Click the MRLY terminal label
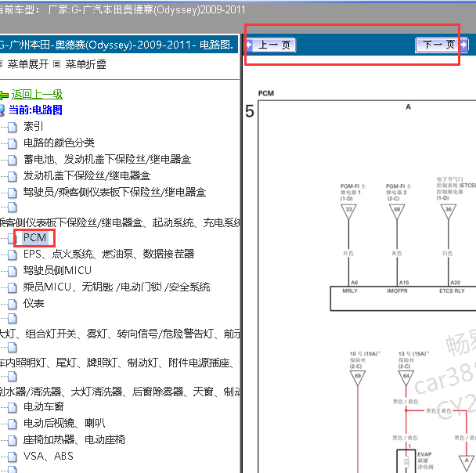This screenshot has height=473, width=476. pyautogui.click(x=350, y=291)
